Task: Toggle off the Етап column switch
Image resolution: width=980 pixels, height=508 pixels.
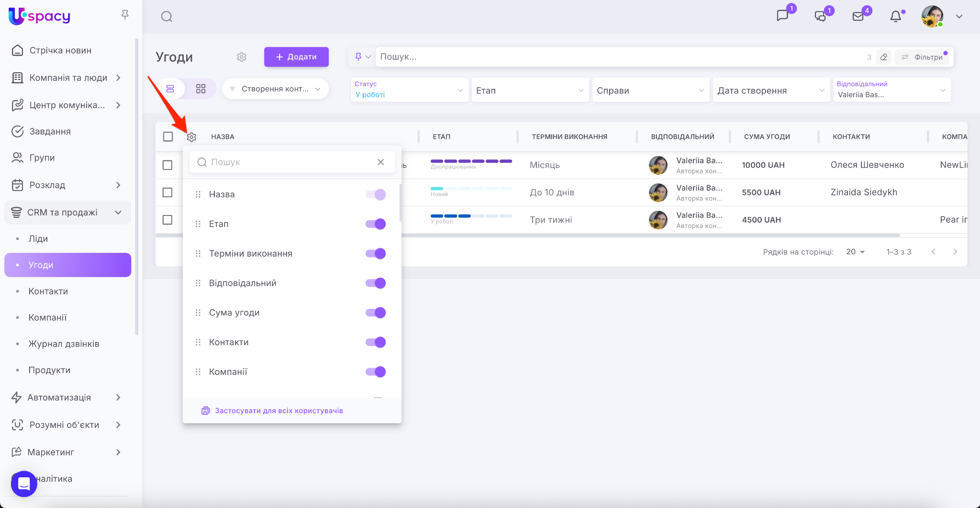Action: (x=376, y=224)
